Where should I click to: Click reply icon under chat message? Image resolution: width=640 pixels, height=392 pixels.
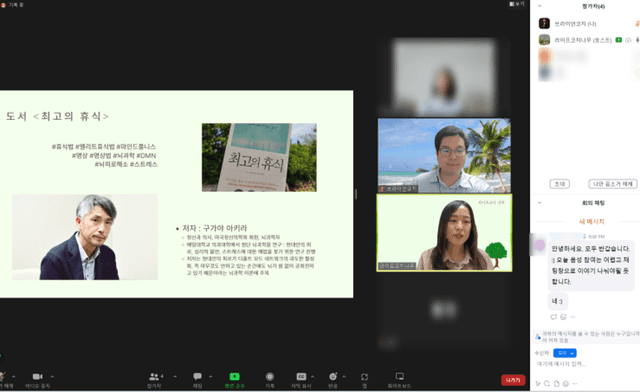(553, 317)
